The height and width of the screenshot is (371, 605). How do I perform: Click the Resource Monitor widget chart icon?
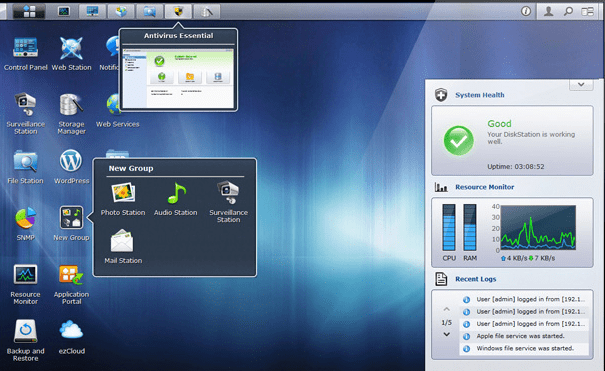click(x=441, y=187)
